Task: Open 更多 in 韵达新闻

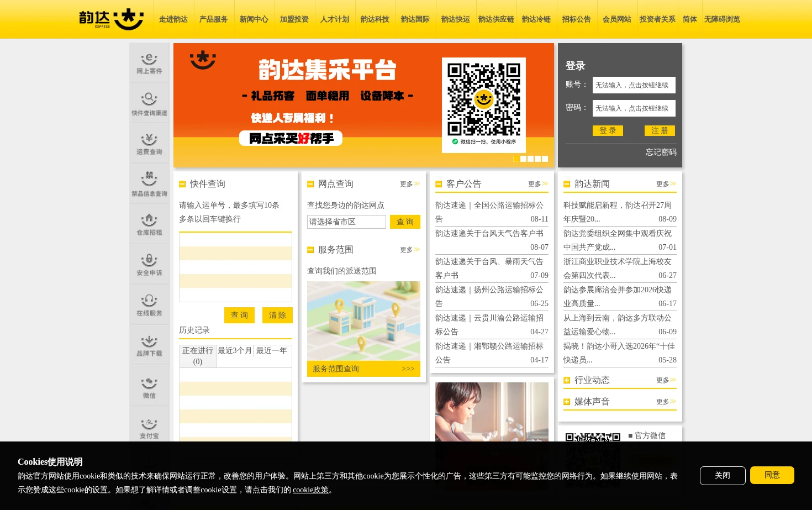Action: (666, 184)
